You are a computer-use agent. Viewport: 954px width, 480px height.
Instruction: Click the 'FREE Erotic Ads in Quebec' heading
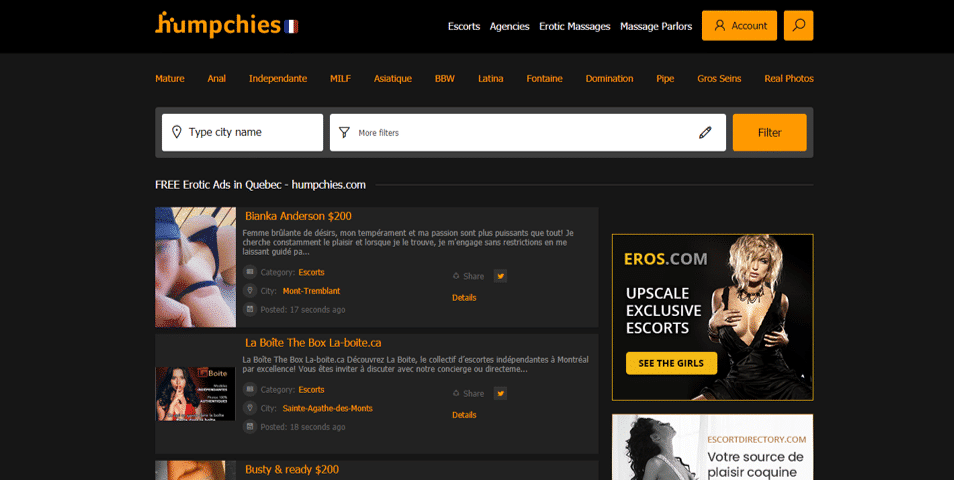tap(260, 185)
